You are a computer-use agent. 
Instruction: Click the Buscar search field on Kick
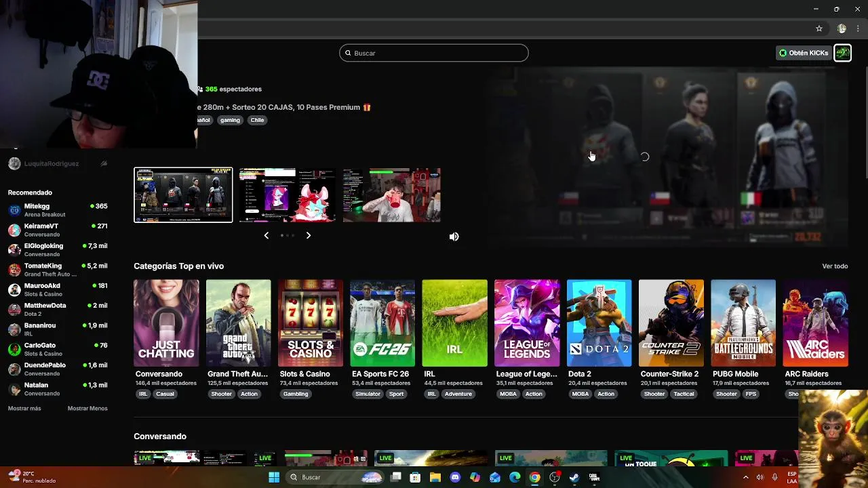434,53
